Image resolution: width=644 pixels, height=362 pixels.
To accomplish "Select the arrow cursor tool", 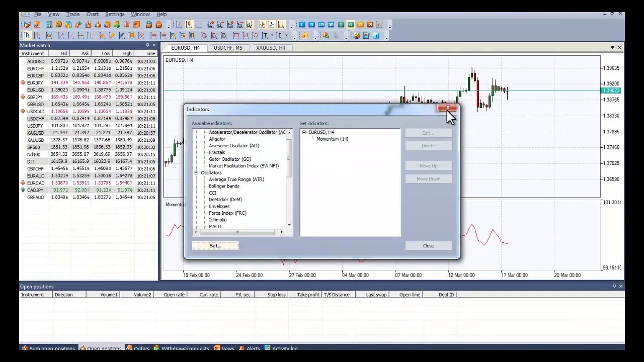I will pyautogui.click(x=27, y=35).
